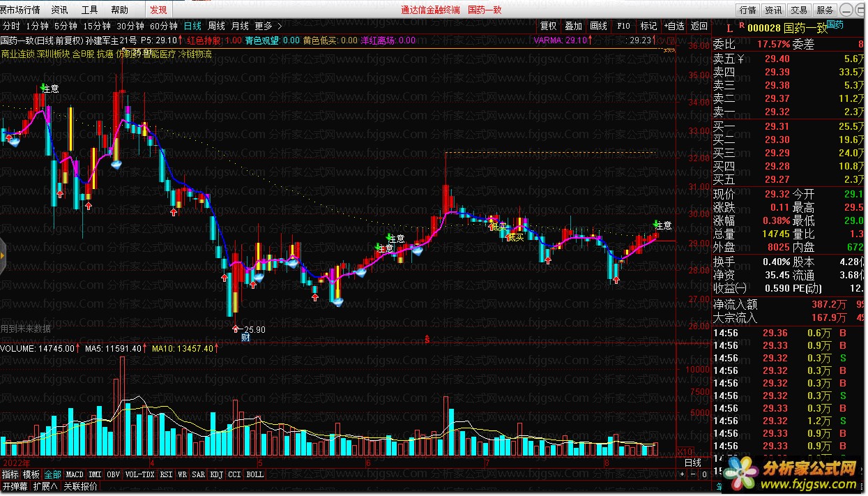Click the 净流入额 row
Screen dimensions: 868x496
(x=789, y=304)
